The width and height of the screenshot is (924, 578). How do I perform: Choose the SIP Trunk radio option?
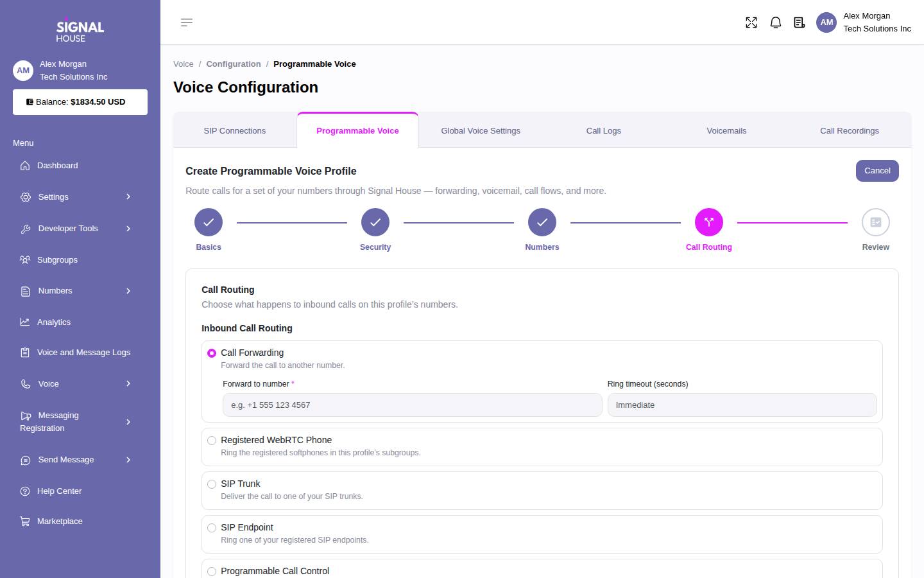click(x=212, y=484)
